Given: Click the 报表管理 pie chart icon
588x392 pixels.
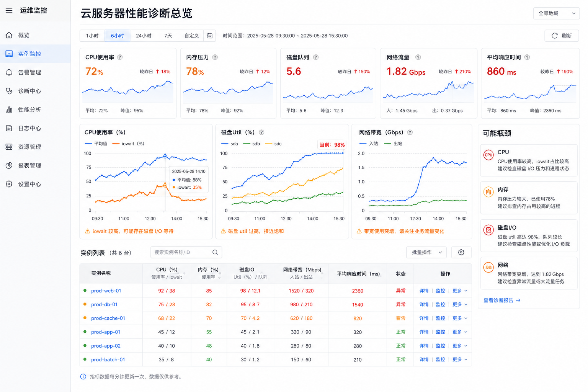Looking at the screenshot, I should pyautogui.click(x=9, y=166).
